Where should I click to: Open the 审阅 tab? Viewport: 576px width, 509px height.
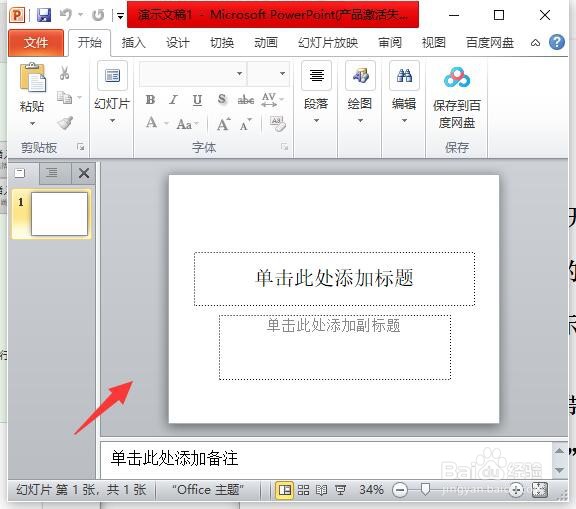point(390,43)
